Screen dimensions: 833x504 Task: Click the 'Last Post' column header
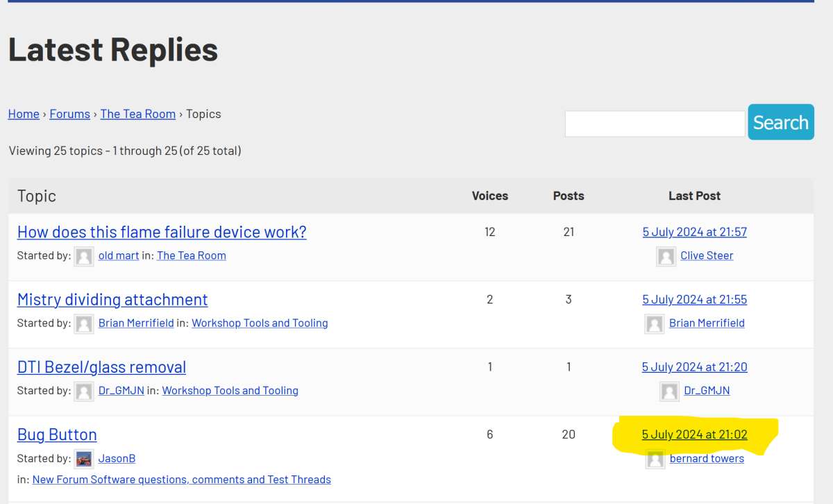coord(695,196)
